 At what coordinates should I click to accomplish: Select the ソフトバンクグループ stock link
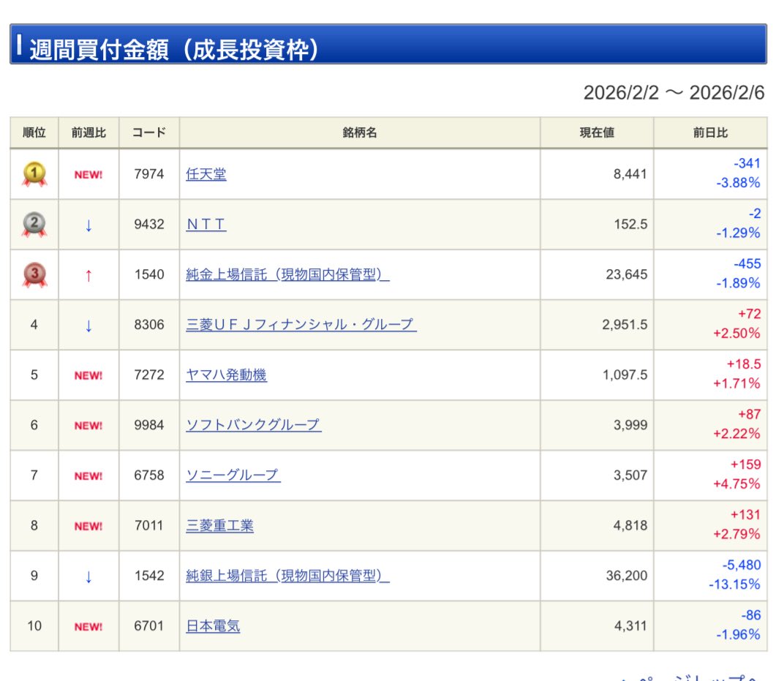[253, 425]
